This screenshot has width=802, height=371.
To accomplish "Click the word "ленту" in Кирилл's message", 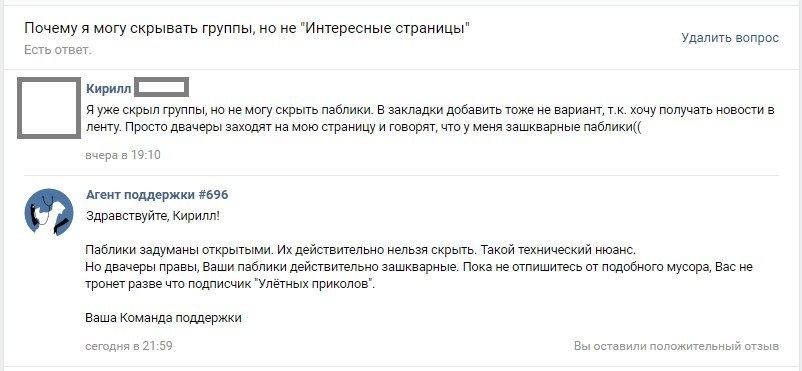I will tap(101, 127).
